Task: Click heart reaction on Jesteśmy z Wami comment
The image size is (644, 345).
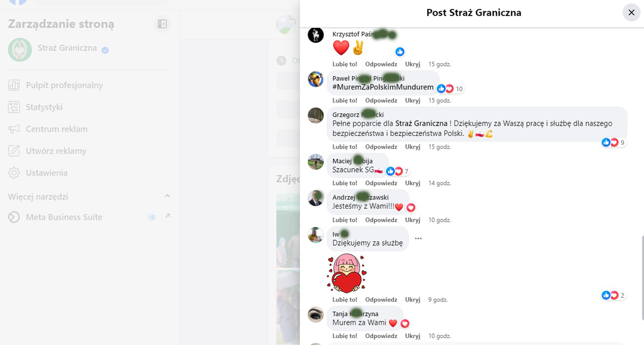Action: pyautogui.click(x=411, y=208)
